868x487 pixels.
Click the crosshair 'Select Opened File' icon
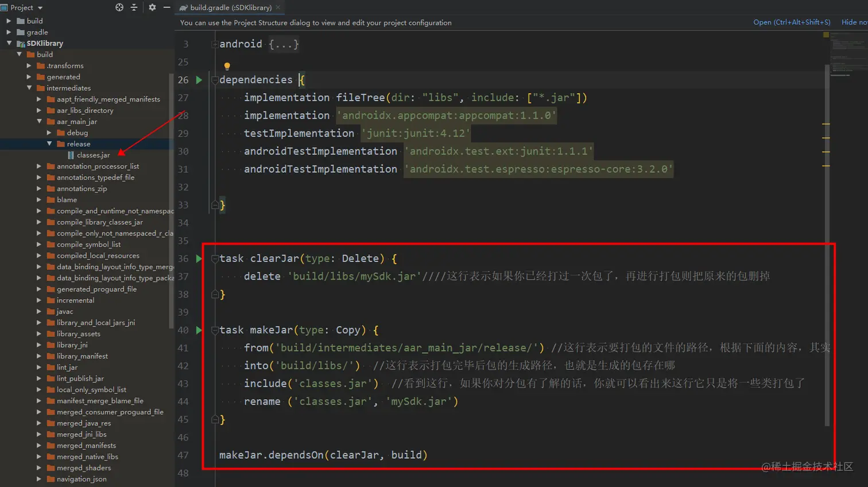[x=119, y=7]
